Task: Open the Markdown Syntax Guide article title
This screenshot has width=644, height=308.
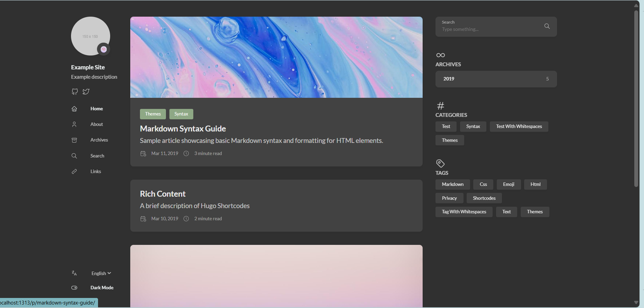Action: [183, 129]
